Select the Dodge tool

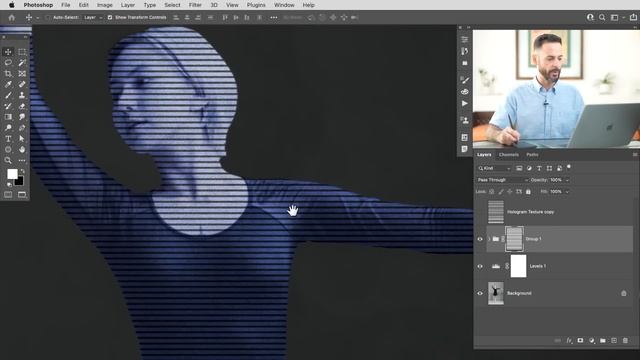click(x=8, y=128)
